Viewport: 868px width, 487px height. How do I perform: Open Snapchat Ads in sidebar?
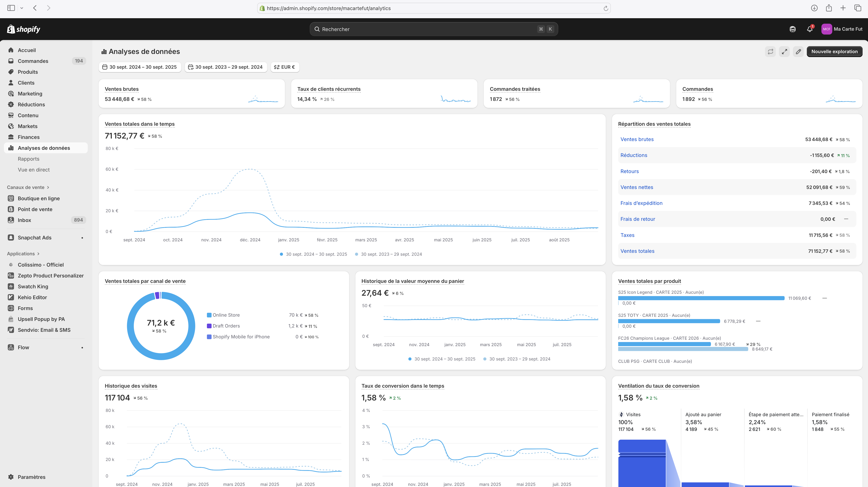coord(34,237)
